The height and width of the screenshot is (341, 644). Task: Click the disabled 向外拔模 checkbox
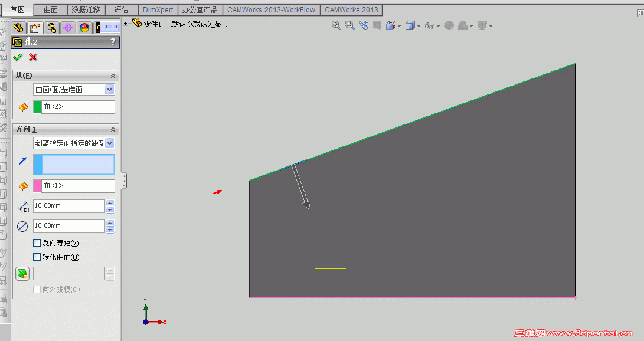coord(37,289)
